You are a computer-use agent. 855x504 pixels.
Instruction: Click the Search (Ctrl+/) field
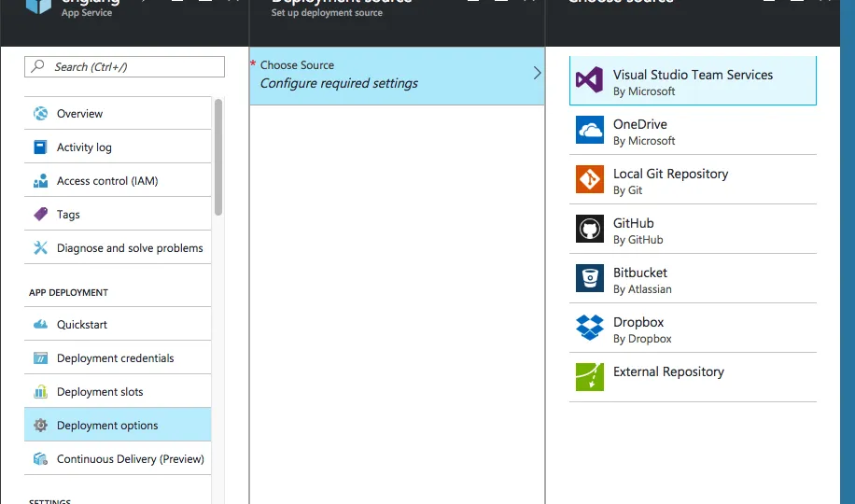124,66
